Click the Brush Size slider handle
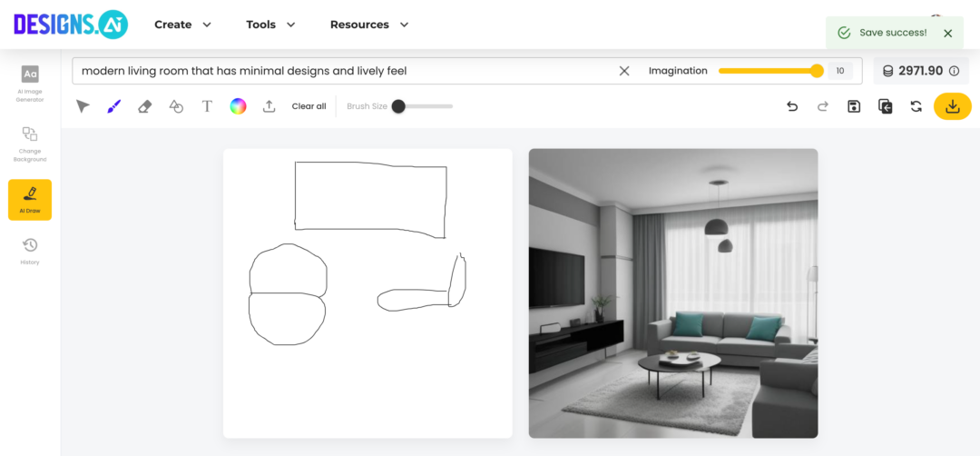The image size is (980, 456). (398, 106)
